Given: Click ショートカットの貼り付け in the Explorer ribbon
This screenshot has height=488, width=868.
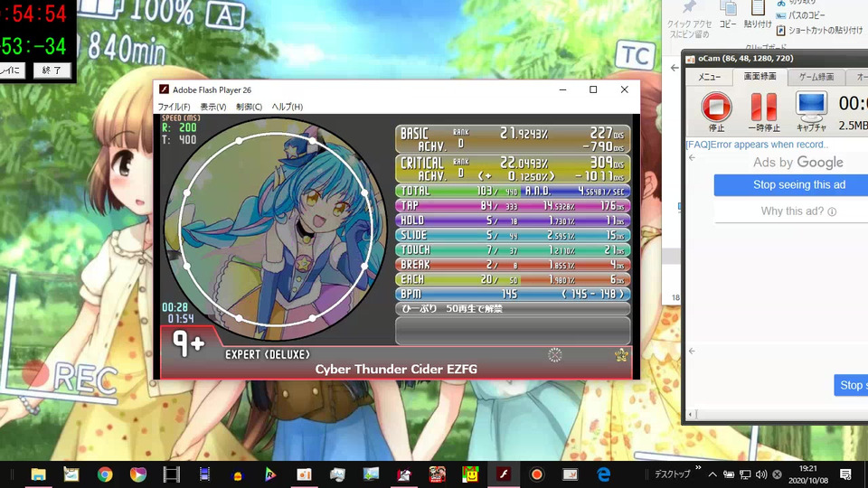Looking at the screenshot, I should tap(819, 30).
